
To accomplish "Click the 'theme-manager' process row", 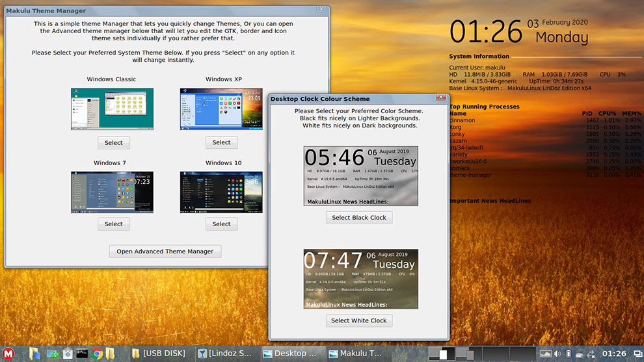I will (545, 175).
